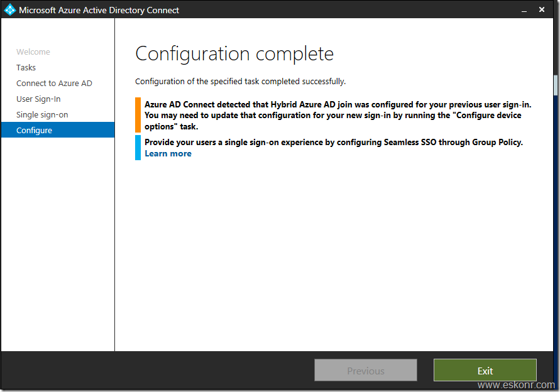The width and height of the screenshot is (560, 392).
Task: Select the highlighted Configure step
Action: (x=58, y=130)
